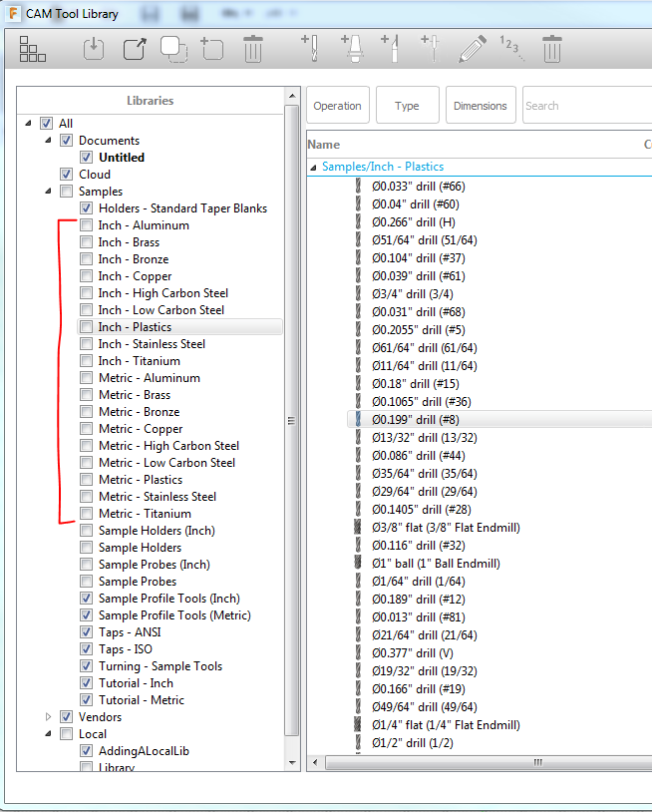652x812 pixels.
Task: Click the New Probe tool icon
Action: [x=431, y=48]
